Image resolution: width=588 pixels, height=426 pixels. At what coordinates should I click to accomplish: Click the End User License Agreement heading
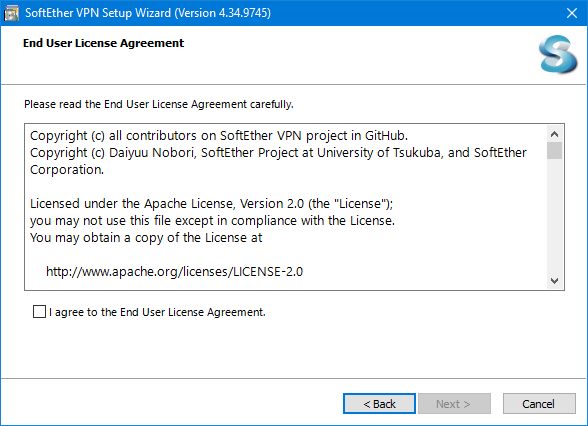click(x=104, y=43)
